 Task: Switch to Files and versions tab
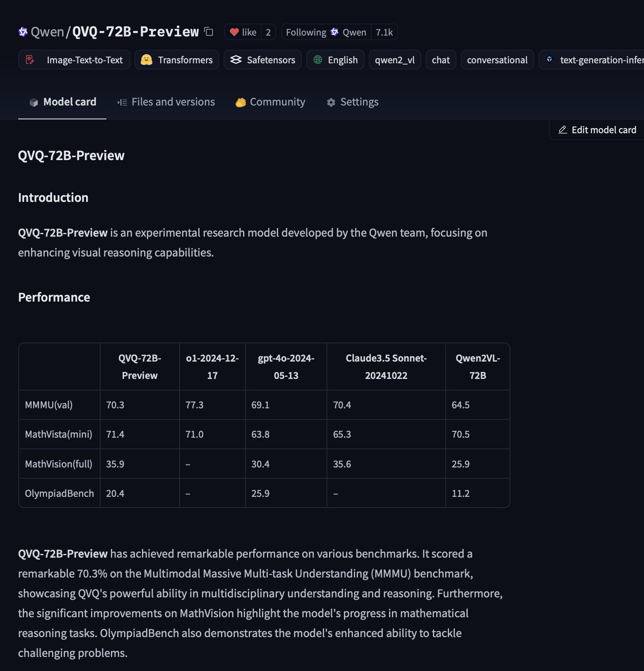tap(166, 102)
